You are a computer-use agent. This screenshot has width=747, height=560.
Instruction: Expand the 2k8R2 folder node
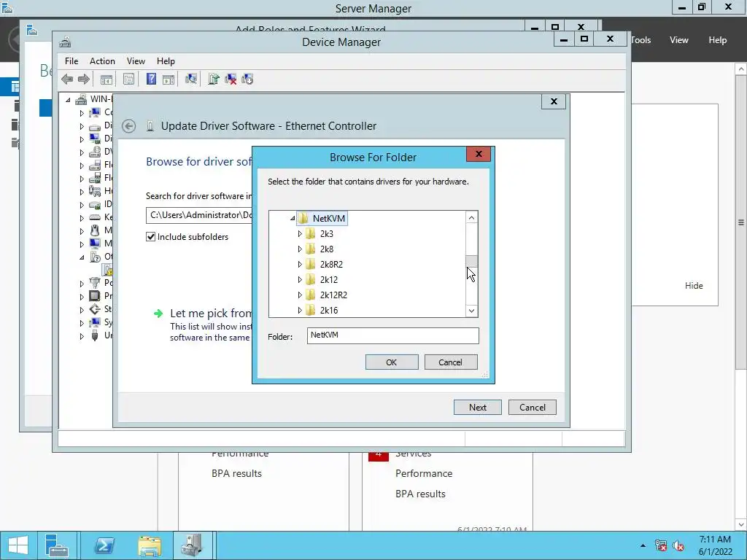click(x=300, y=264)
